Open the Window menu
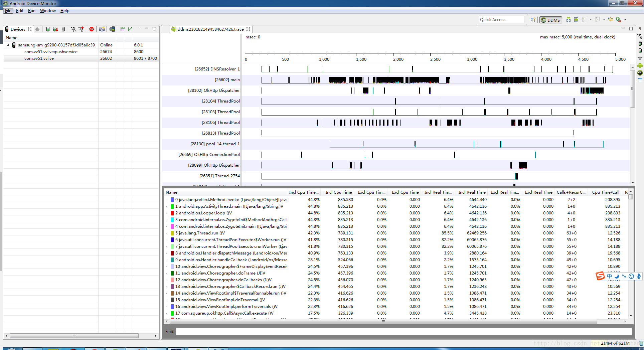644x350 pixels. tap(48, 11)
